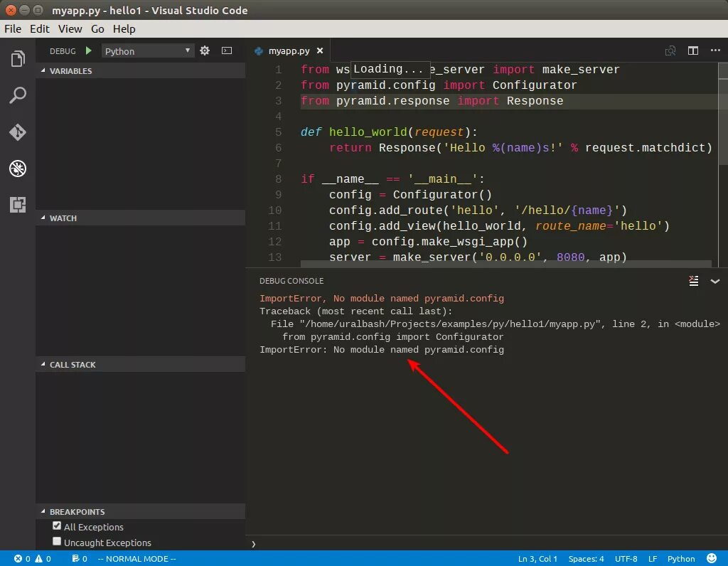Change file encoding via UTF-8

click(x=626, y=559)
